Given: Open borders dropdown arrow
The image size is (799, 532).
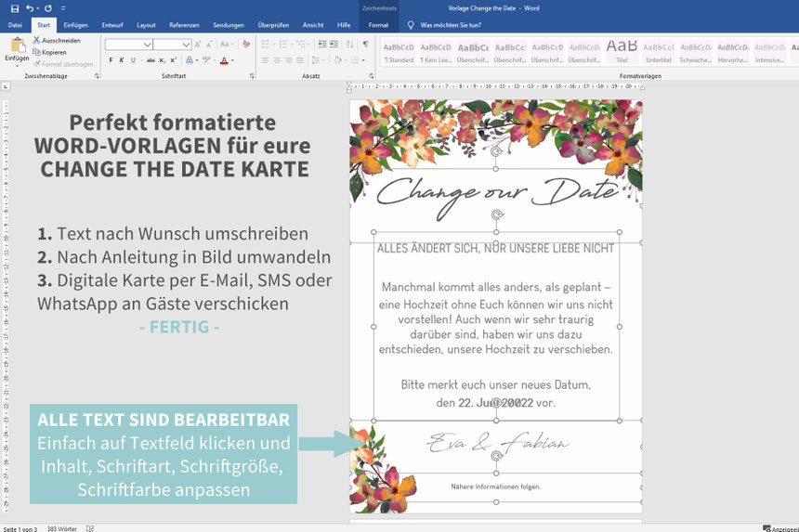Looking at the screenshot, I should tap(363, 60).
